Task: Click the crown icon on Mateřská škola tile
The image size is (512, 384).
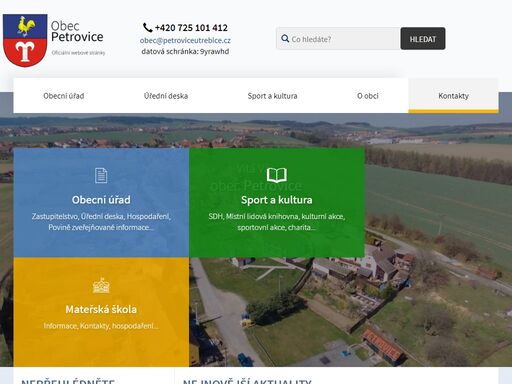Action: pos(101,286)
